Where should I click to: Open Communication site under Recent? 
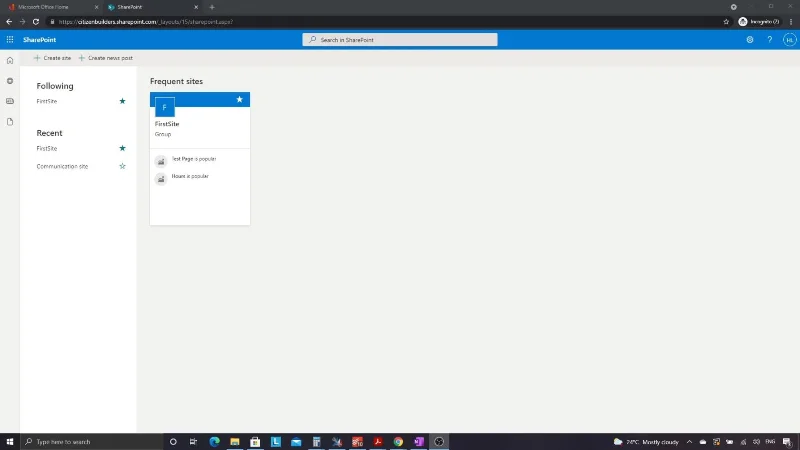tap(62, 166)
